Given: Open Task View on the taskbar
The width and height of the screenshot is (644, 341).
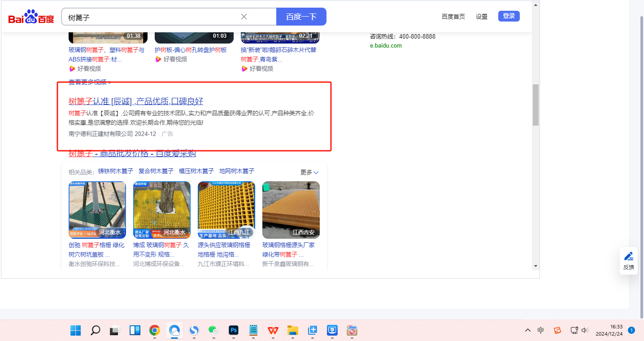Looking at the screenshot, I should (115, 331).
